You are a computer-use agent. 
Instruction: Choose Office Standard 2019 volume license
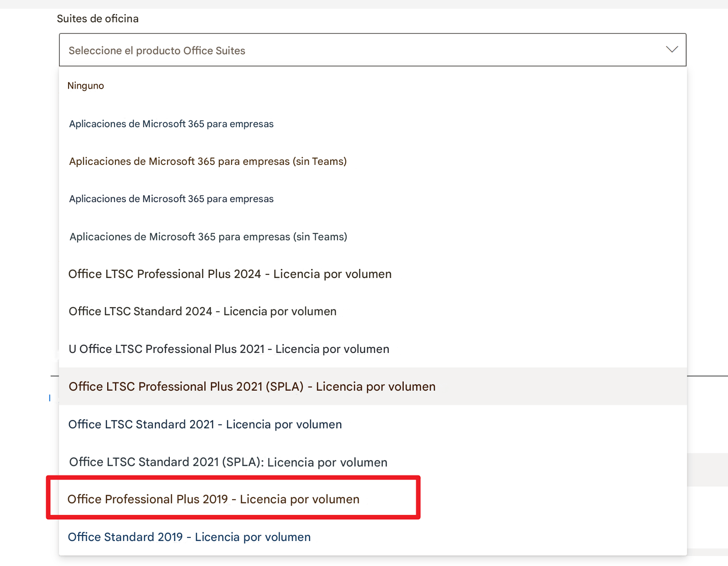(x=372, y=537)
